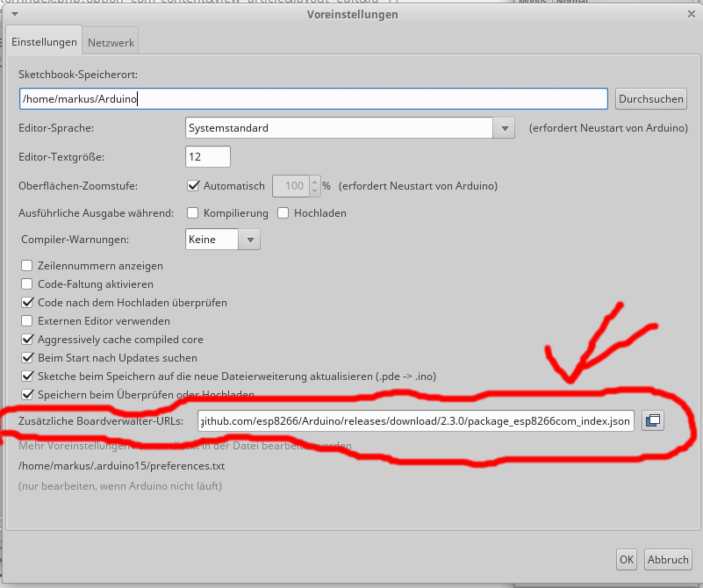Viewport: 703px width, 588px height.
Task: Click the 'Compiler-Warnungen:' label
Action: pos(75,240)
